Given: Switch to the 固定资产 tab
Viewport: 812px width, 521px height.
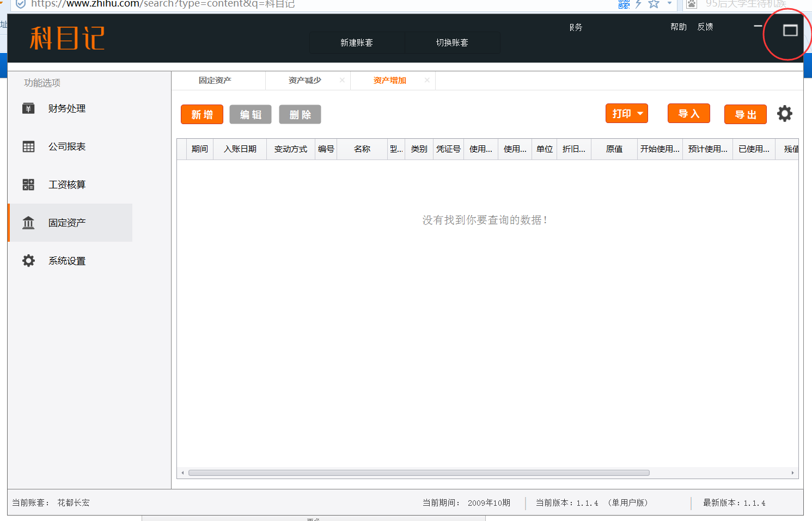Looking at the screenshot, I should pos(215,81).
